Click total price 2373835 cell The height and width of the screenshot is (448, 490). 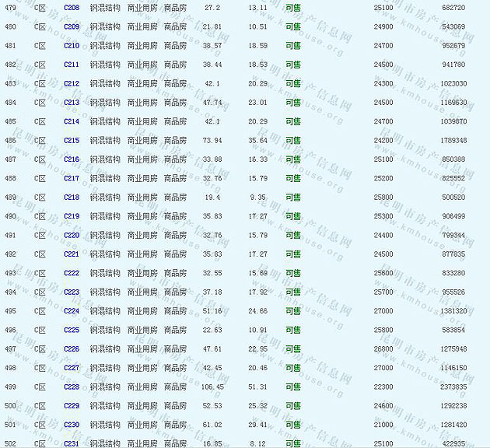453,387
